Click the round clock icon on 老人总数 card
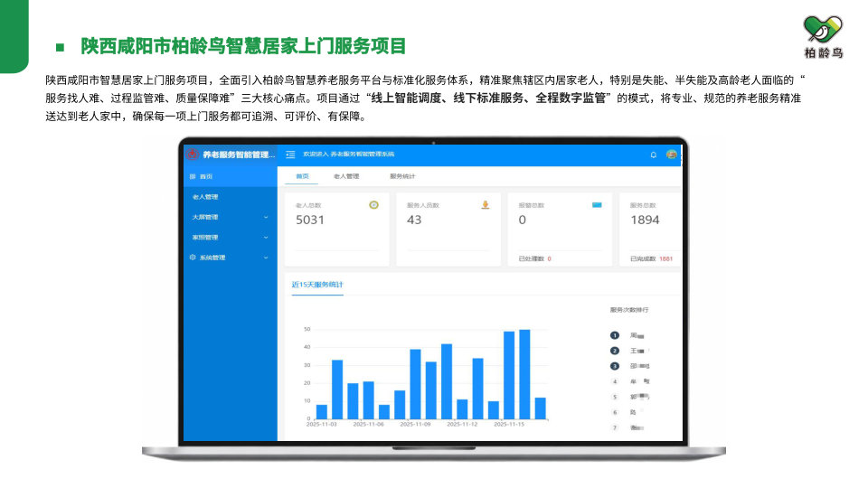Image resolution: width=868 pixels, height=488 pixels. 373,205
